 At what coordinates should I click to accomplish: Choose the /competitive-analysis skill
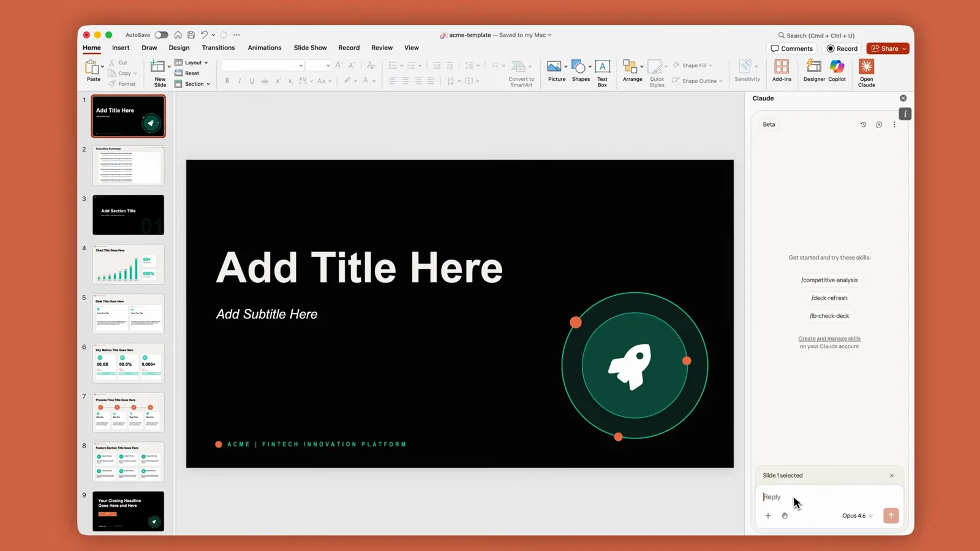point(829,280)
